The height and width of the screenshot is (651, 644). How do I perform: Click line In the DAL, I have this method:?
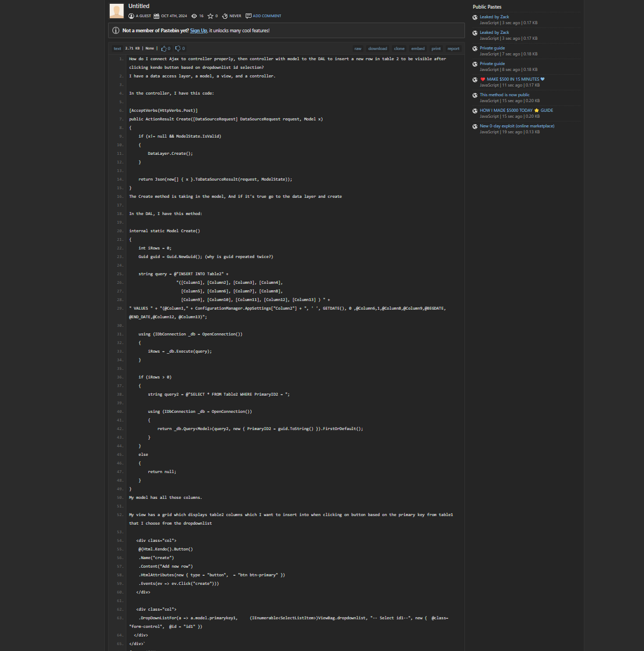[x=166, y=213]
